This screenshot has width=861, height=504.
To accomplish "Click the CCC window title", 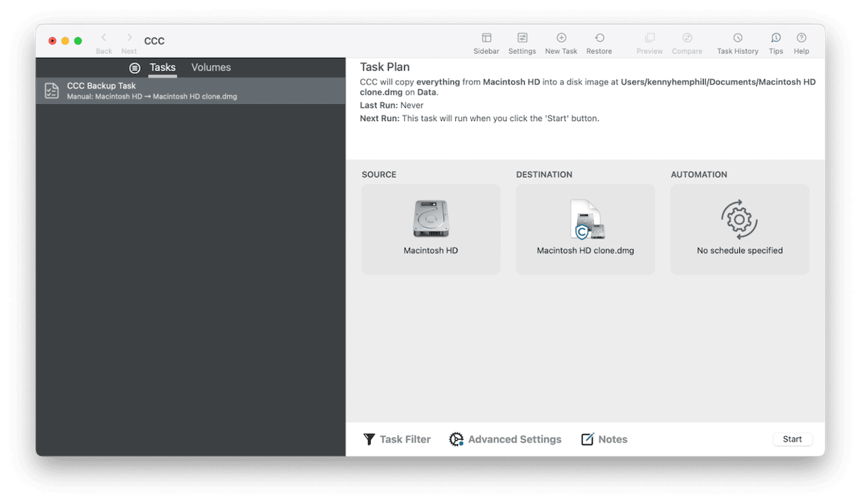I will (x=154, y=41).
